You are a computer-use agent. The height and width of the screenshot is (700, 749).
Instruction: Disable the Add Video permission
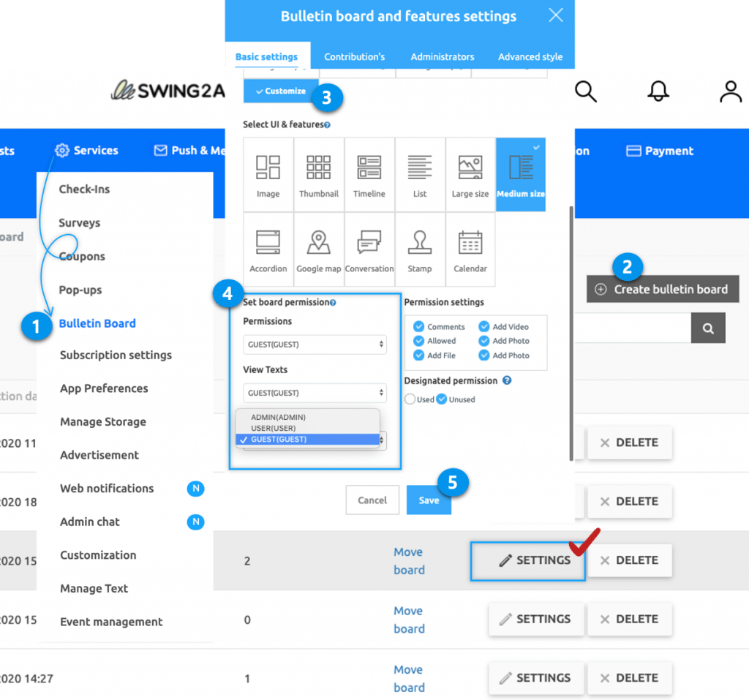[485, 327]
